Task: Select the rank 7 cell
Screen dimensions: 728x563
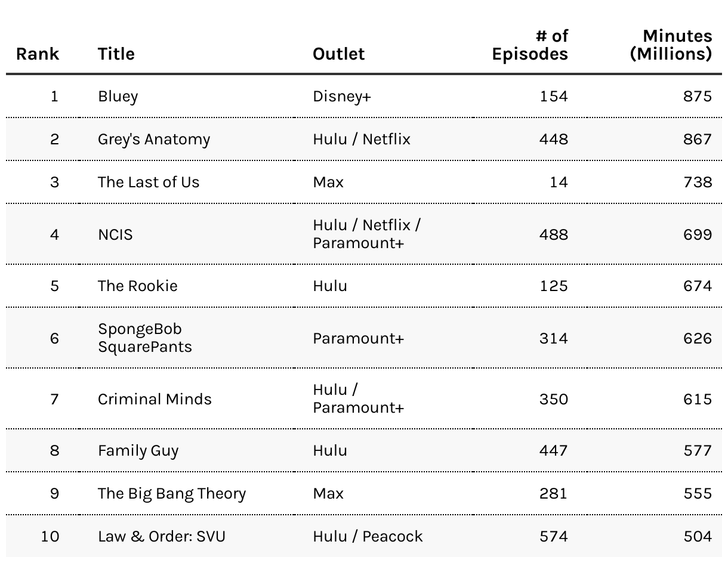Action: click(x=54, y=399)
